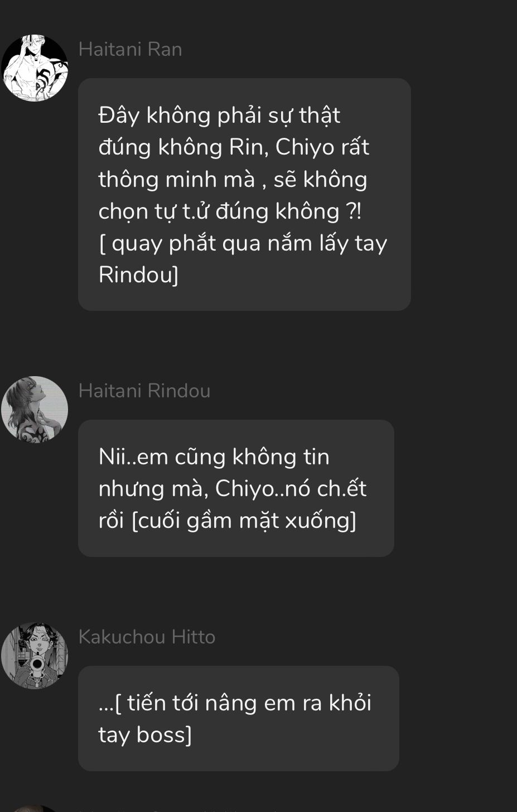Tap the text '[ quay phắt qua nắm lấy tay'
The height and width of the screenshot is (812, 517).
click(243, 243)
